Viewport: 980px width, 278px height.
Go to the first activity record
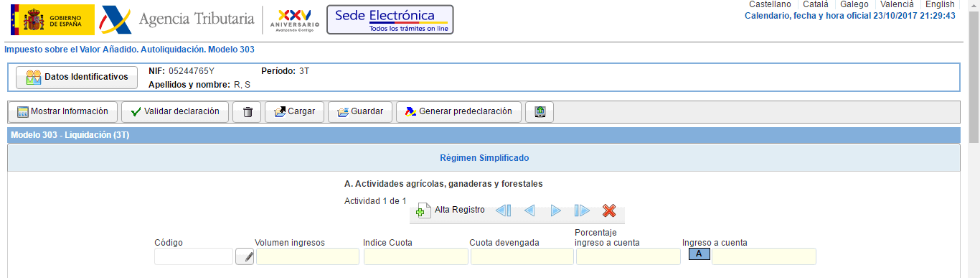click(x=503, y=210)
